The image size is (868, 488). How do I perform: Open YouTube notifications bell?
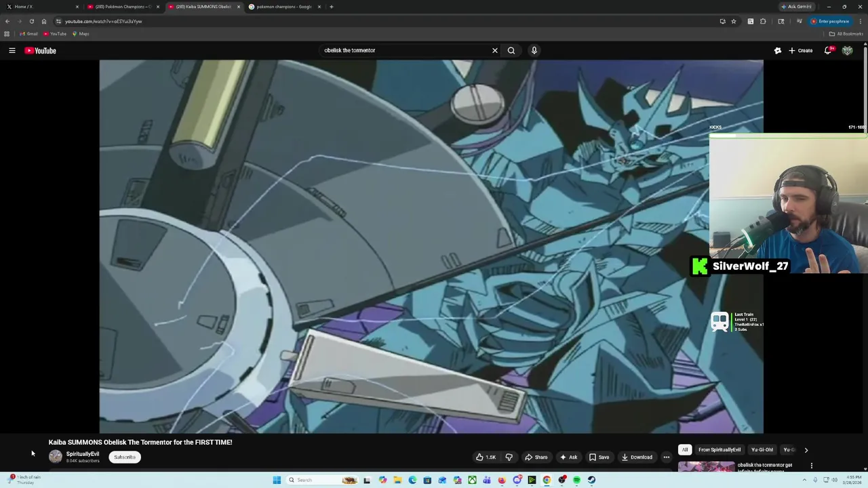[828, 50]
